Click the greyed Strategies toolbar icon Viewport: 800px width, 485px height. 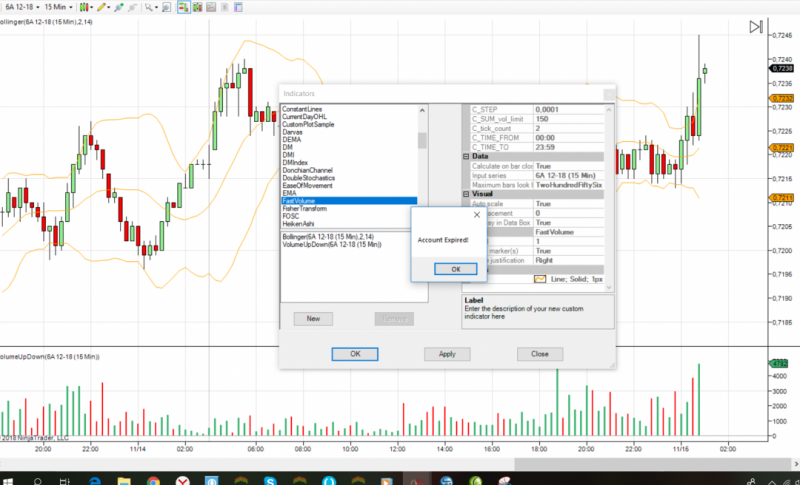coord(224,7)
